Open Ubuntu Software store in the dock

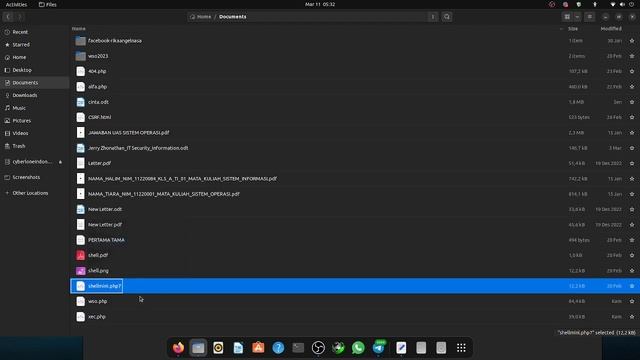(x=258, y=348)
